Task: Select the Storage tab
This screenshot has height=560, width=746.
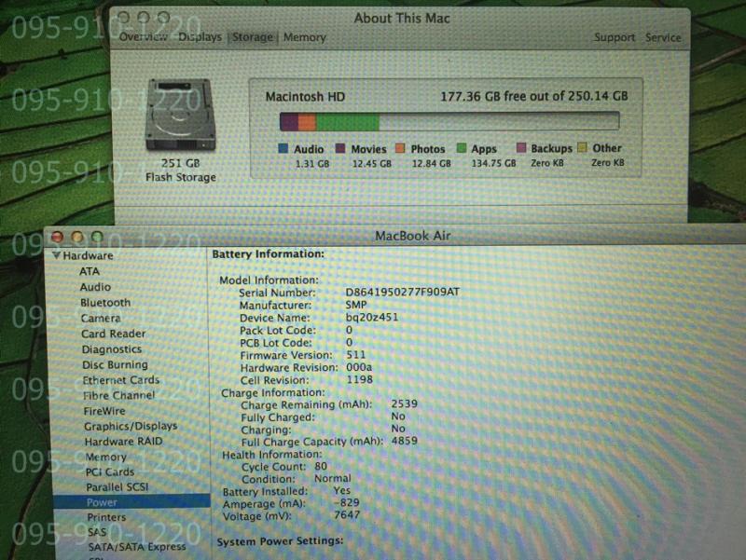Action: 253,37
